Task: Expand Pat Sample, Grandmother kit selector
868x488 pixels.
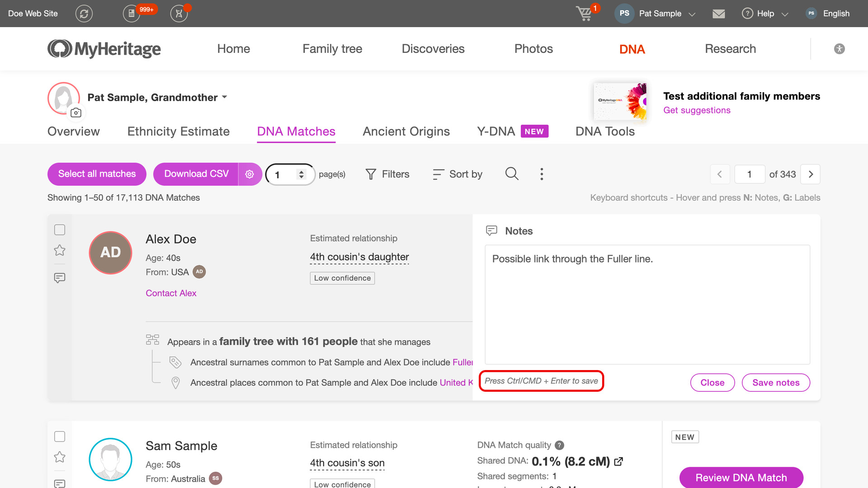Action: click(x=157, y=97)
